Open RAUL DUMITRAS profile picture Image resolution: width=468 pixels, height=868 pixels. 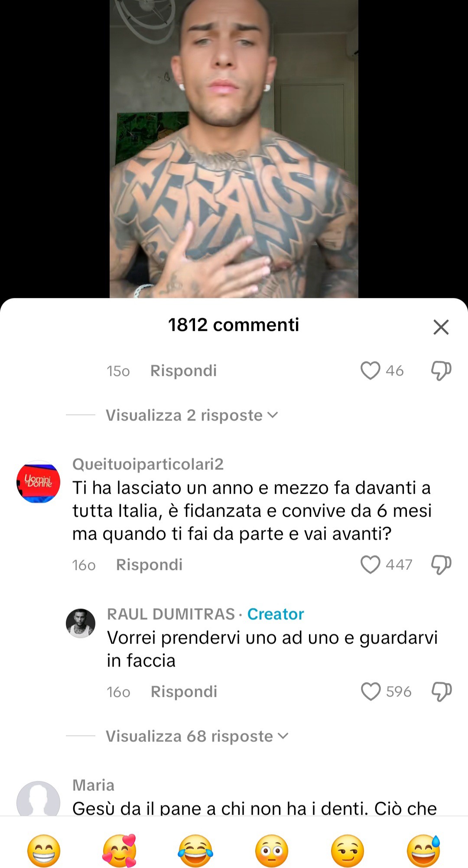coord(81,623)
